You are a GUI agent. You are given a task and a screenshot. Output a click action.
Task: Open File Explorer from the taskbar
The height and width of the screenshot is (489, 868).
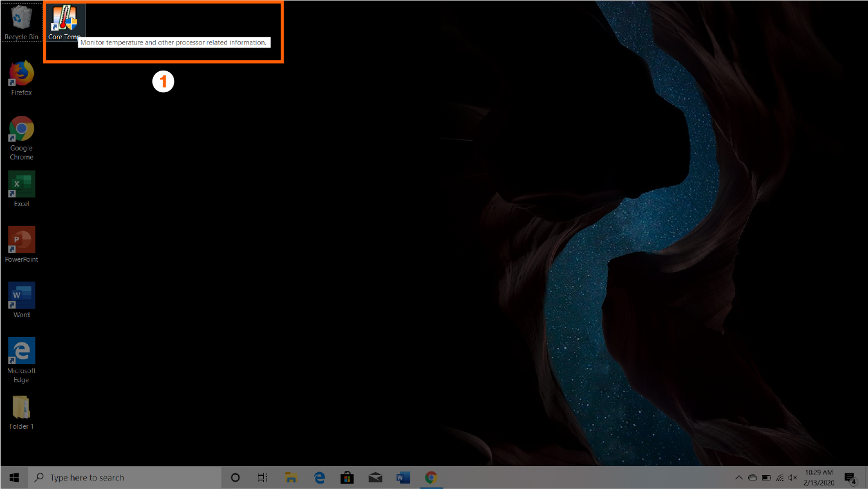[x=291, y=478]
